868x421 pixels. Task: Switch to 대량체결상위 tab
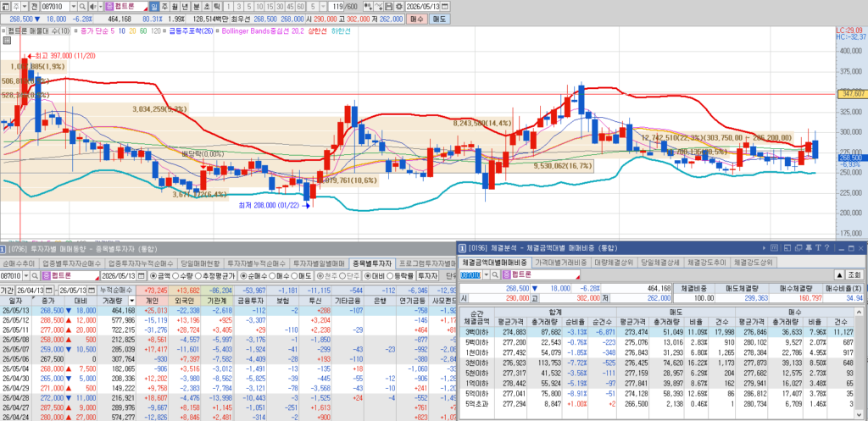pos(615,263)
